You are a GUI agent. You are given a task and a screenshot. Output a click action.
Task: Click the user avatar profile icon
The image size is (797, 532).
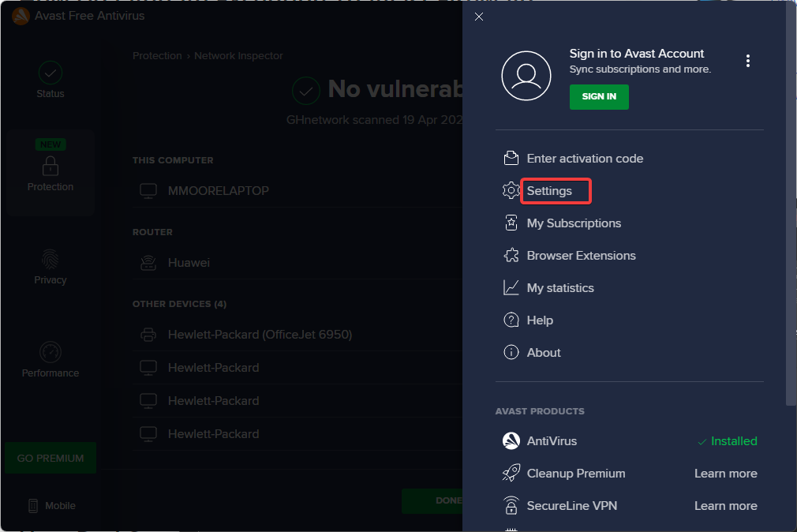click(526, 76)
